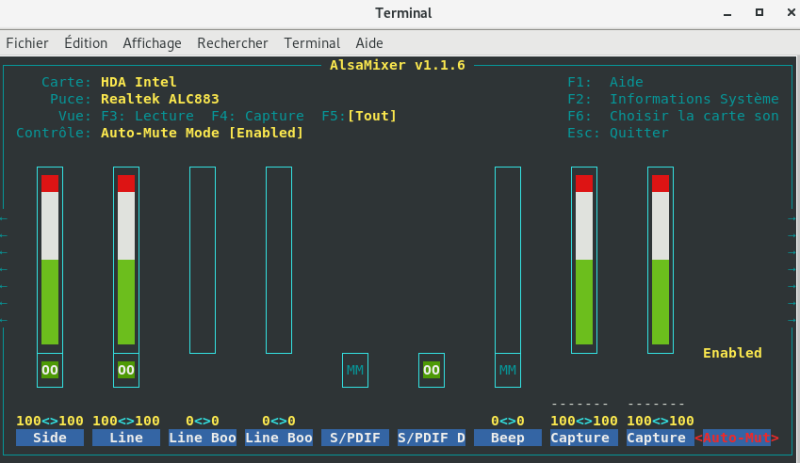Unmute the Beep channel MM box
The image size is (800, 463).
coord(508,370)
